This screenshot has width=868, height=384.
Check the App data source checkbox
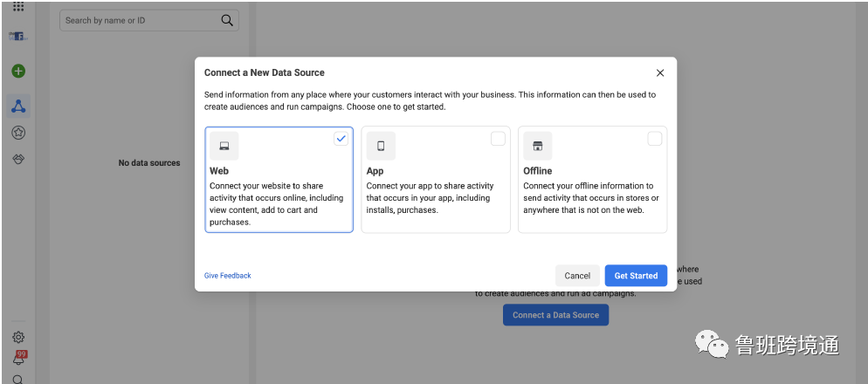pos(499,139)
